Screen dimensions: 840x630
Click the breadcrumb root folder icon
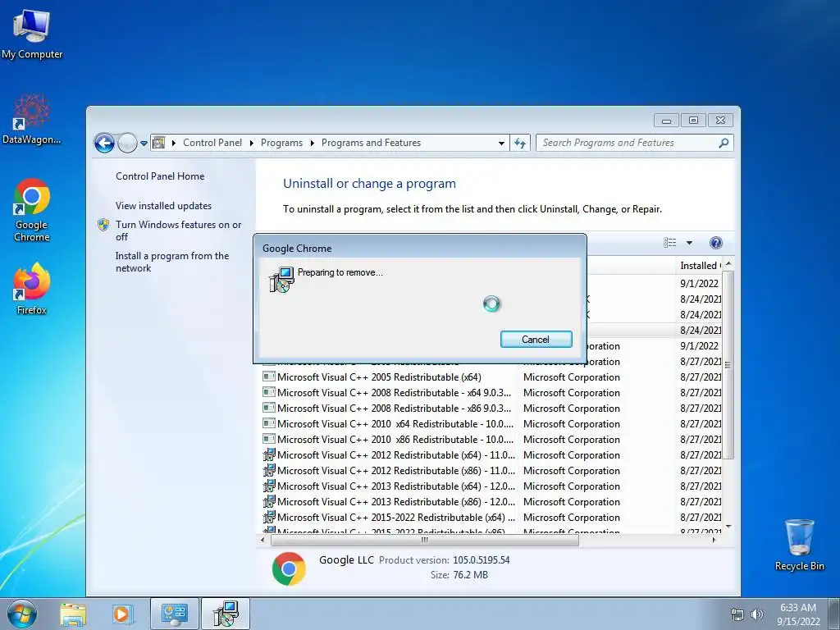[x=158, y=143]
